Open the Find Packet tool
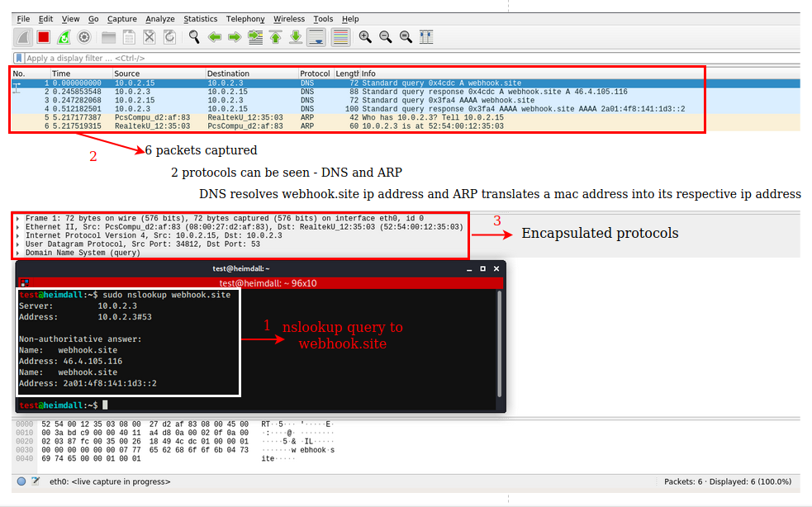Image resolution: width=812 pixels, height=507 pixels. tap(193, 36)
